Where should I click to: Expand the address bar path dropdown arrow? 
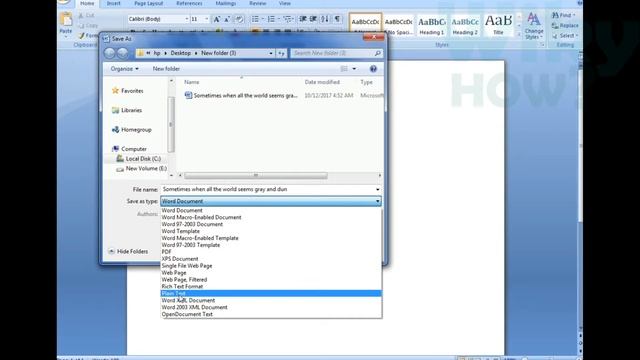click(x=271, y=53)
